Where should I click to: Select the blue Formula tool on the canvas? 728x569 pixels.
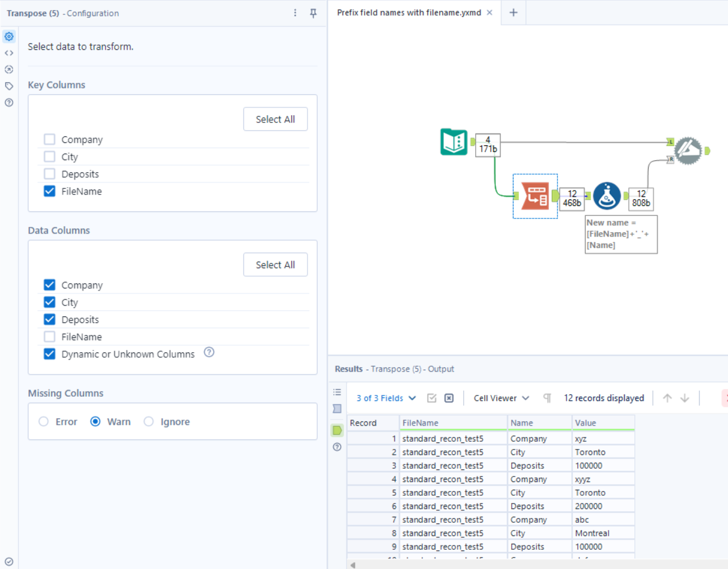click(607, 195)
